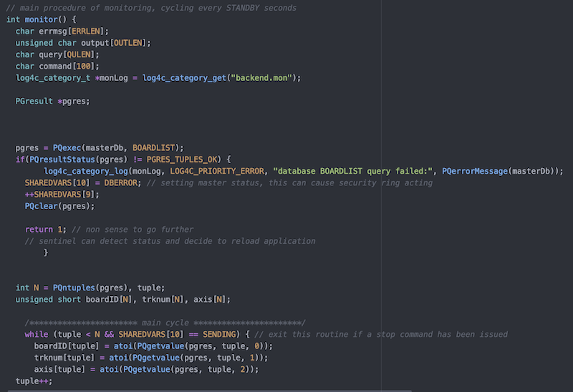Click the monitor function name in its declaration
Viewport: 573px width, 392px height.
(41, 20)
